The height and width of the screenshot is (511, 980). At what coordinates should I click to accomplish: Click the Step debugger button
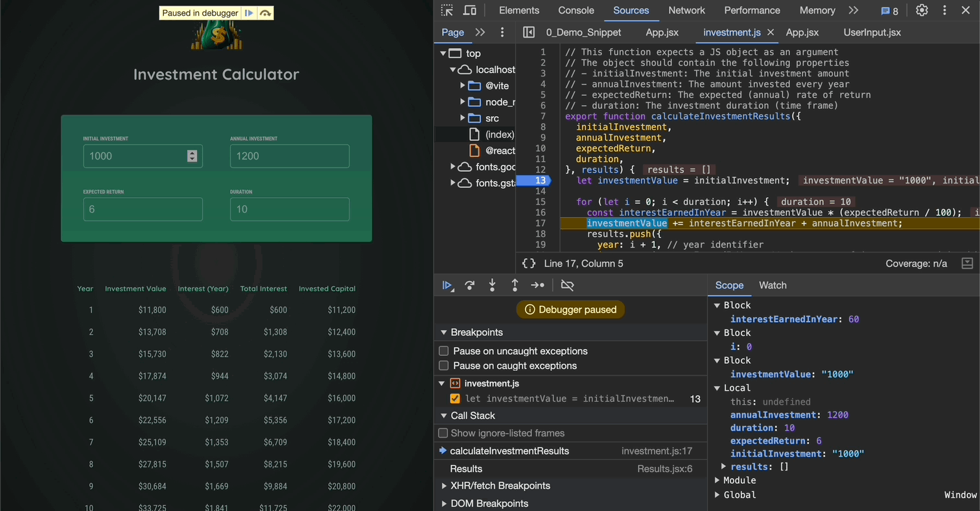pyautogui.click(x=537, y=285)
